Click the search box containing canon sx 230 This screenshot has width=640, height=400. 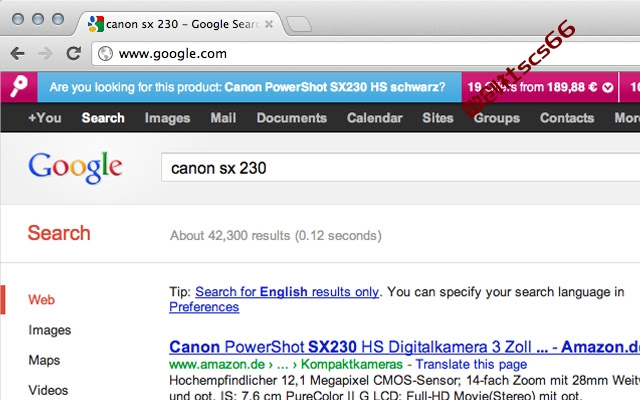click(400, 168)
